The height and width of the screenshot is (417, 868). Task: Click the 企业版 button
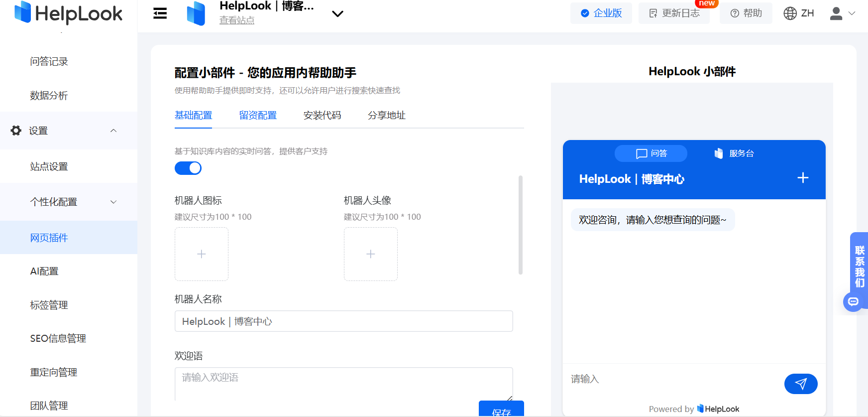(601, 13)
